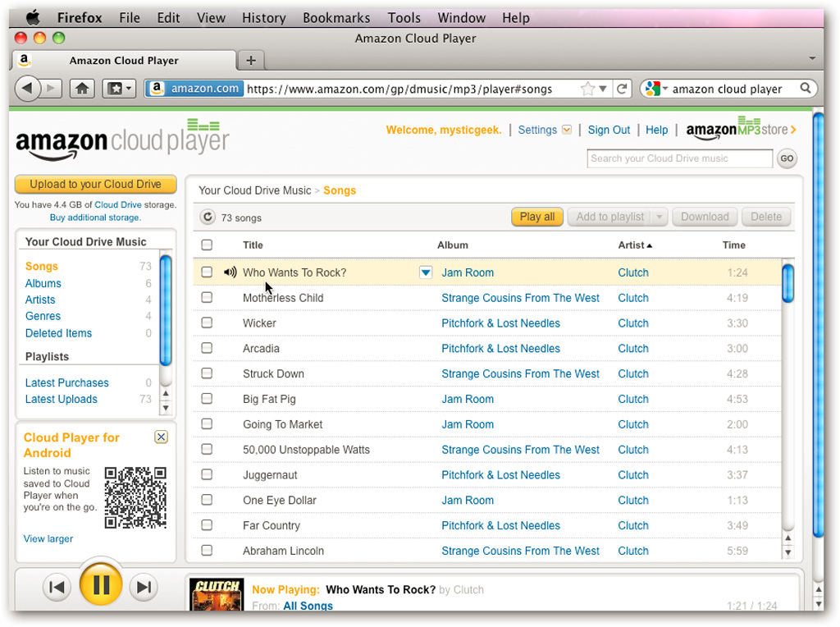The height and width of the screenshot is (627, 840).
Task: Check the box for Arcadia
Action: pos(207,348)
